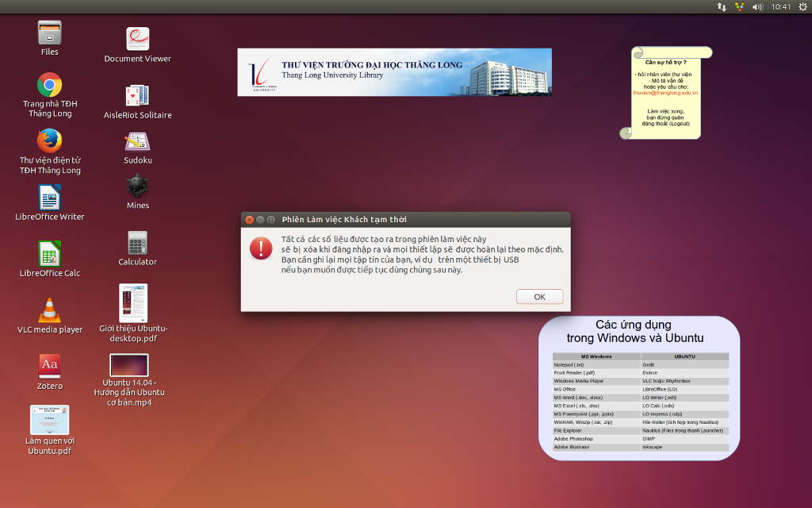Click 'MS Windows' table header
Image resolution: width=812 pixels, height=508 pixels.
coord(596,356)
